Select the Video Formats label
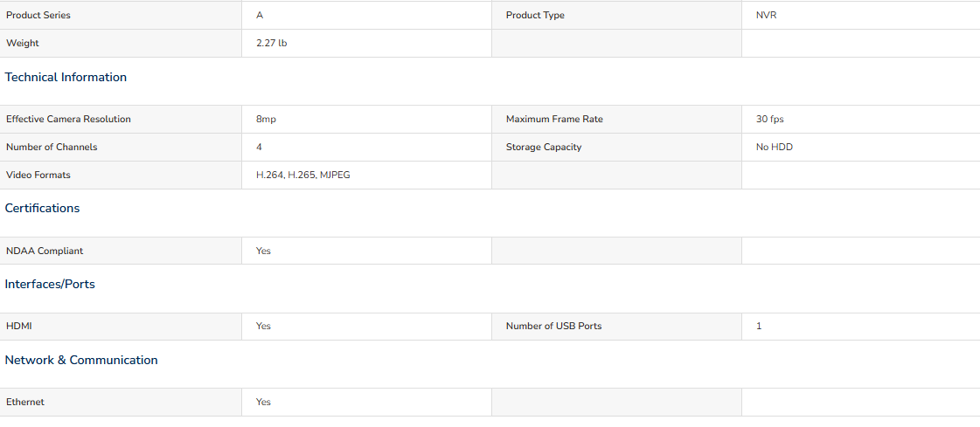 (38, 176)
